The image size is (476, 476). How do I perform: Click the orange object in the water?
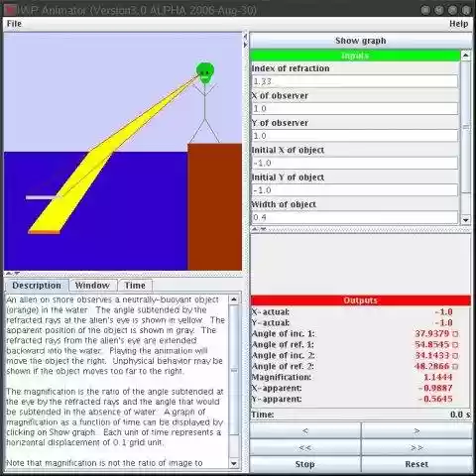coord(44,233)
